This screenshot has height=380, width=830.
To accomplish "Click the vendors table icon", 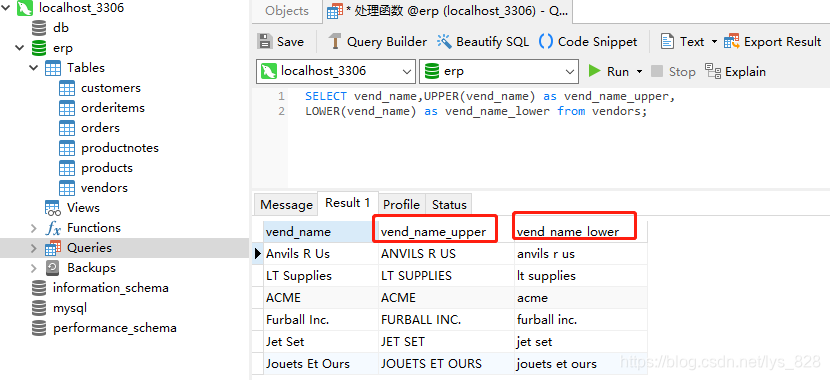I will pyautogui.click(x=67, y=188).
